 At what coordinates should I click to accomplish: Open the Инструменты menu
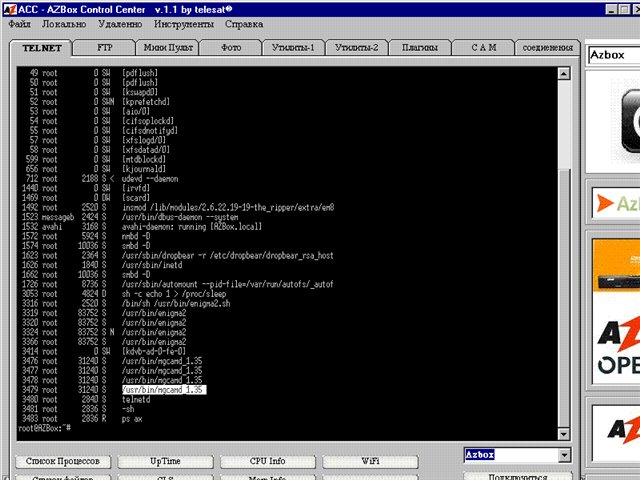pyautogui.click(x=184, y=24)
